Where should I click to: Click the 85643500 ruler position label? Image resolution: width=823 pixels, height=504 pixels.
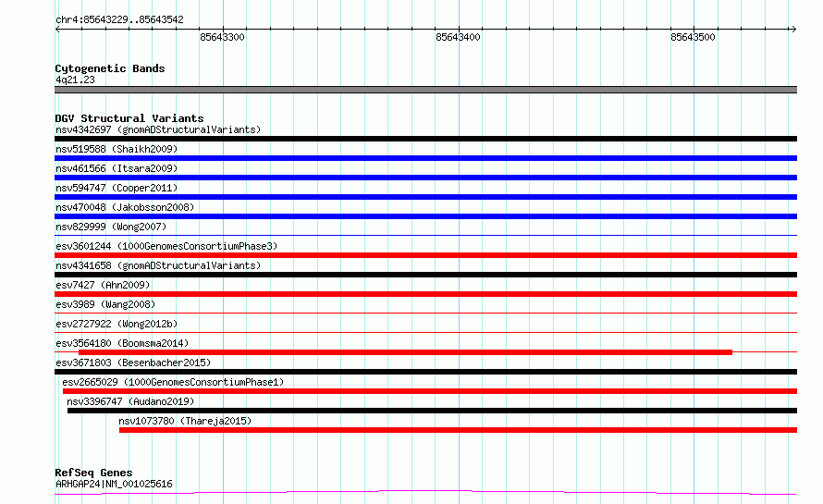(x=693, y=37)
